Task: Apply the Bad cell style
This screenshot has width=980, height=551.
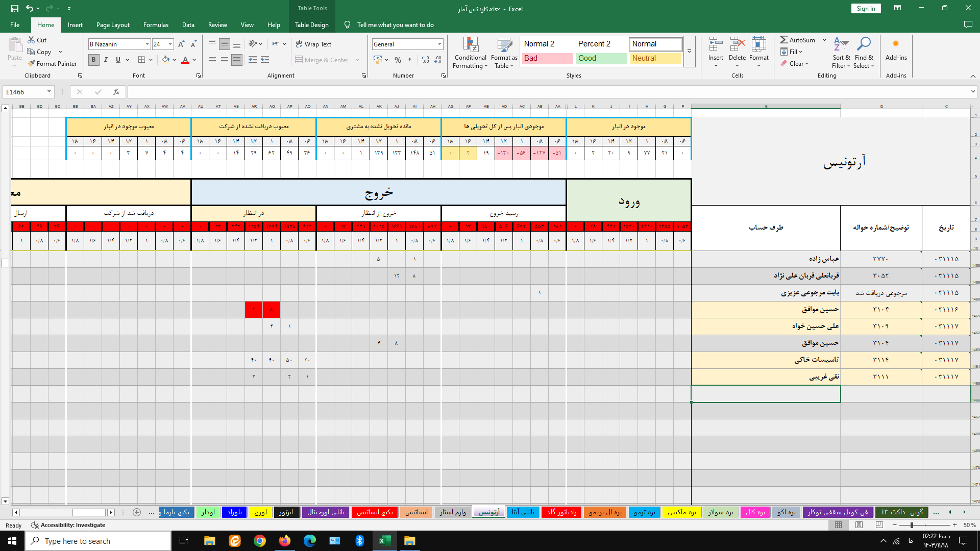Action: pyautogui.click(x=547, y=58)
